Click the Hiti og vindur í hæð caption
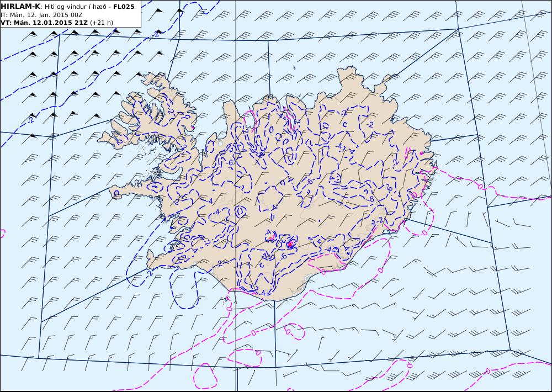This screenshot has width=552, height=392. coord(75,7)
